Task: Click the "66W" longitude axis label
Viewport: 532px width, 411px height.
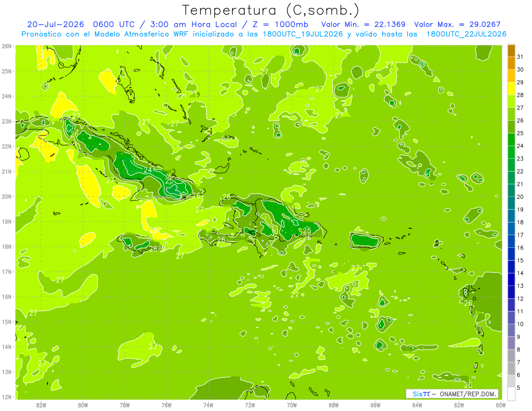Action: pos(375,405)
